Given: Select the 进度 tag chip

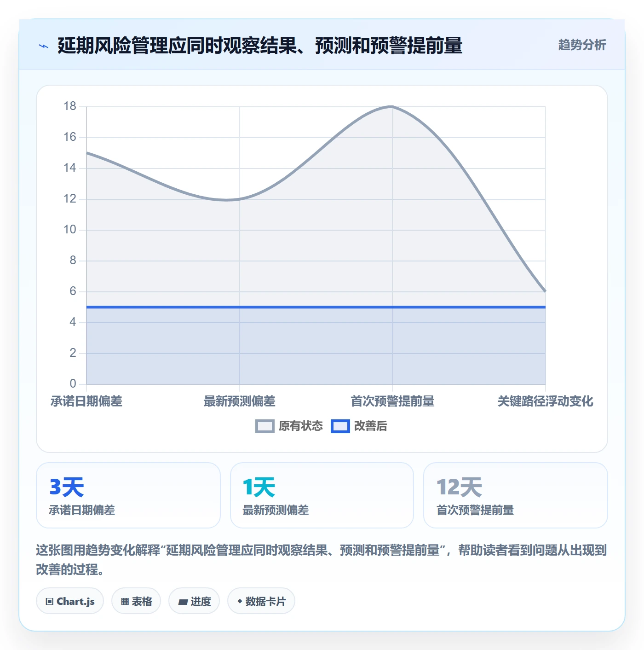Looking at the screenshot, I should pos(194,601).
